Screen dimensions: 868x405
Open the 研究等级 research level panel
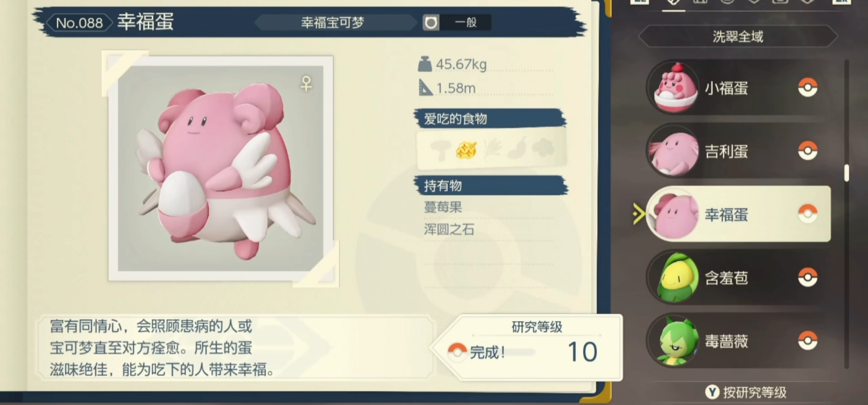click(x=527, y=347)
